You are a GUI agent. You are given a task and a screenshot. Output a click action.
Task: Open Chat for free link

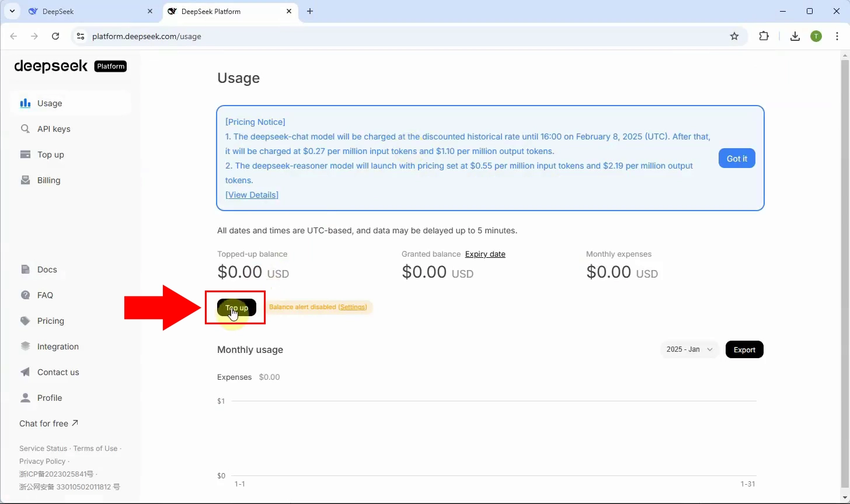pos(48,423)
